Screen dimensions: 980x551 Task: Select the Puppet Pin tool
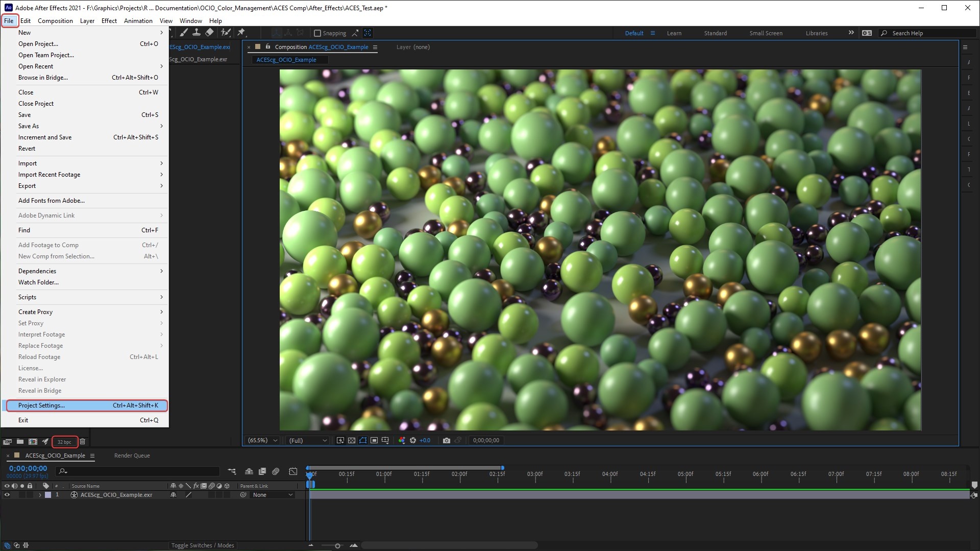[241, 33]
